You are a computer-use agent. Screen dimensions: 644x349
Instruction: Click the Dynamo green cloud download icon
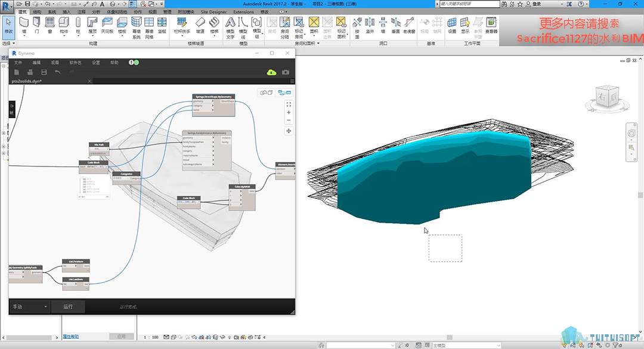(x=271, y=72)
